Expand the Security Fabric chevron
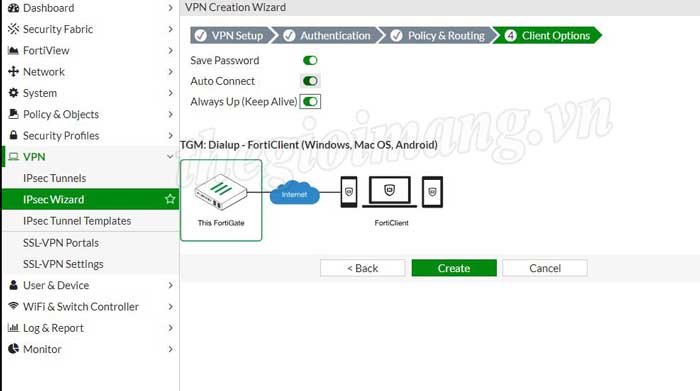The image size is (700, 391). point(171,29)
